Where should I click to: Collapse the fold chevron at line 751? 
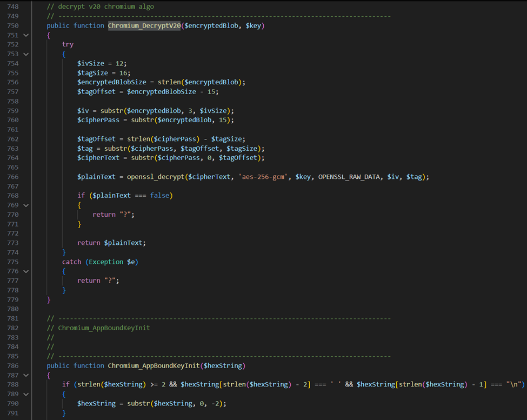point(26,35)
